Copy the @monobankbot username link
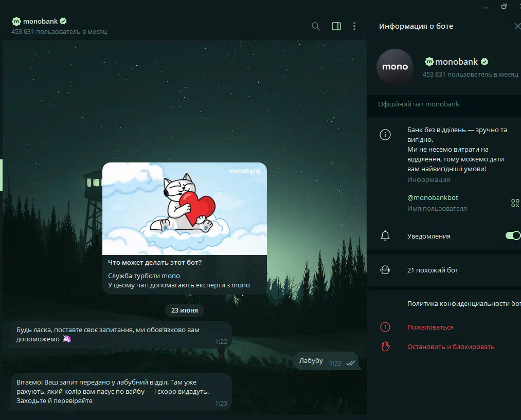The image size is (521, 420). click(x=433, y=197)
